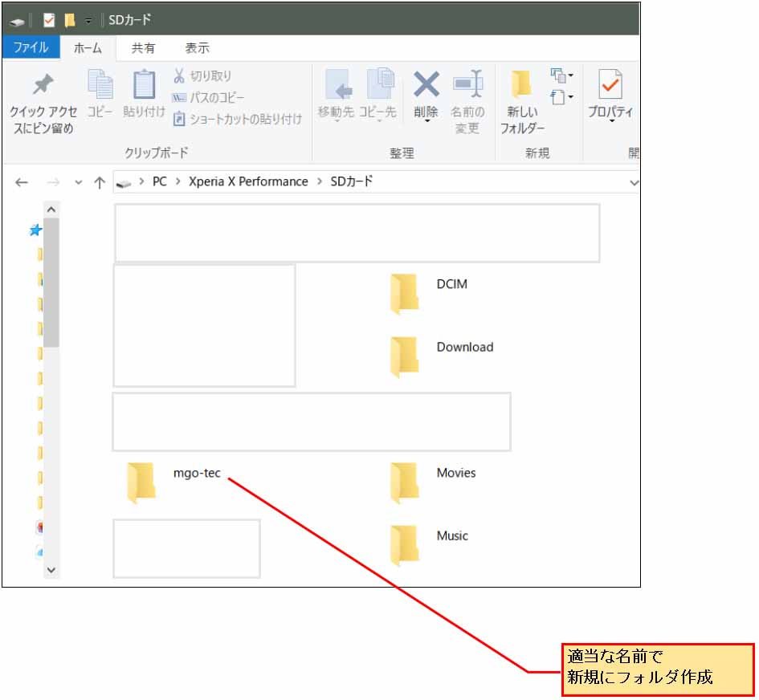Open the recent locations dropdown arrow
Viewport: 759px width, 700px height.
click(79, 182)
